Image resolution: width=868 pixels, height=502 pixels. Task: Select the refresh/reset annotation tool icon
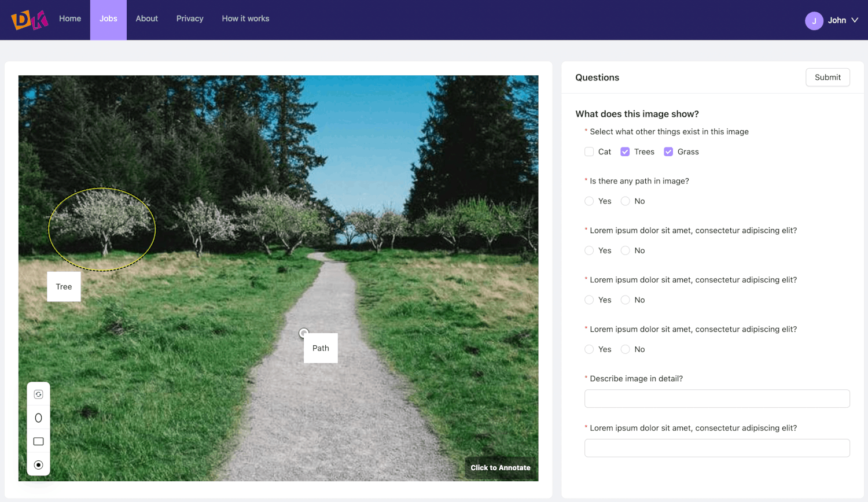click(x=39, y=394)
